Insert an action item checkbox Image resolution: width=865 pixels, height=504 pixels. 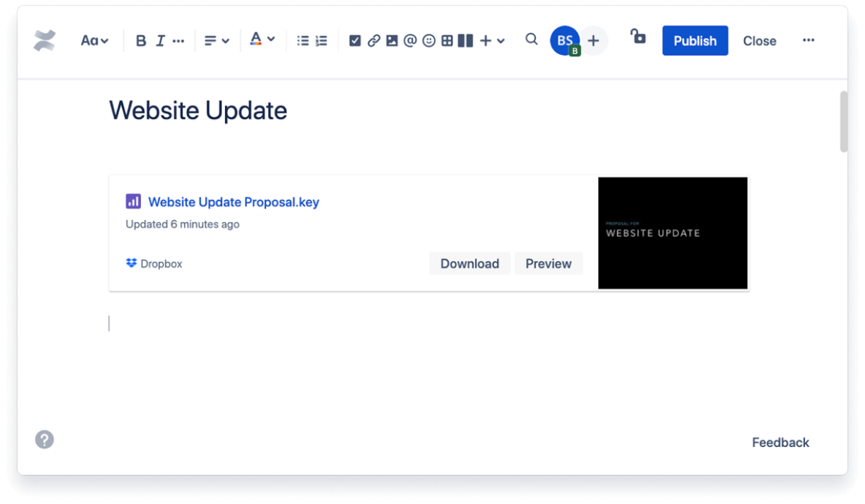(x=355, y=40)
